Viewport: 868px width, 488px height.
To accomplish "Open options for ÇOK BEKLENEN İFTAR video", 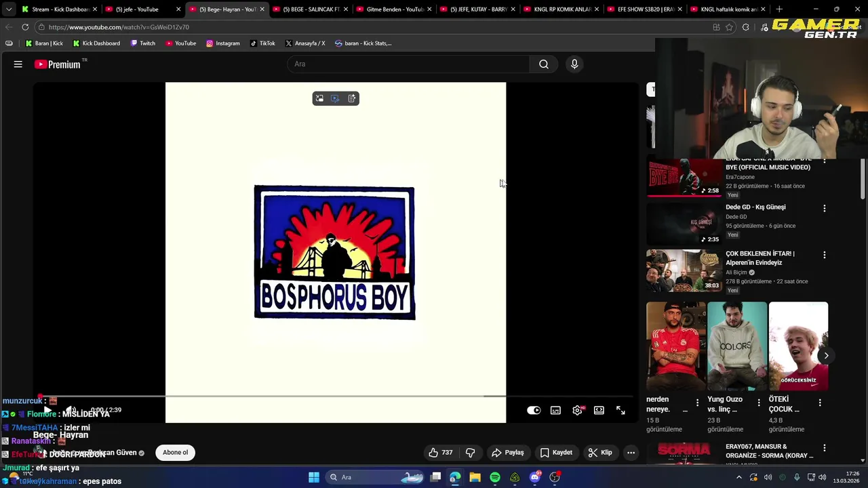I will click(825, 256).
